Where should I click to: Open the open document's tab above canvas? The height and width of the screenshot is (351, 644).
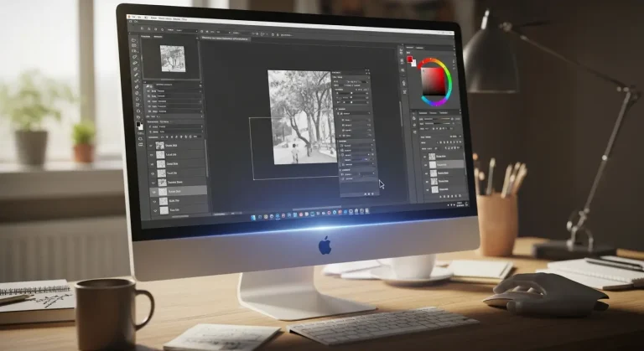click(x=225, y=39)
